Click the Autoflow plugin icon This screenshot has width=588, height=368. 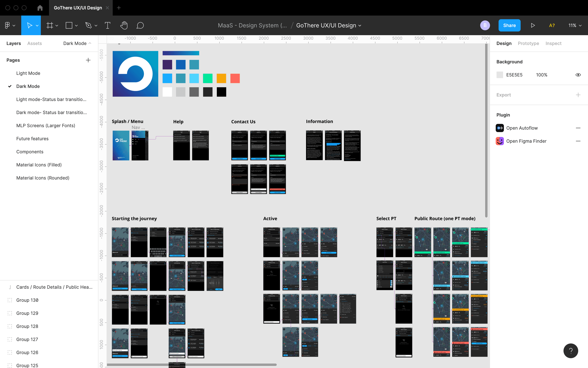(x=500, y=128)
